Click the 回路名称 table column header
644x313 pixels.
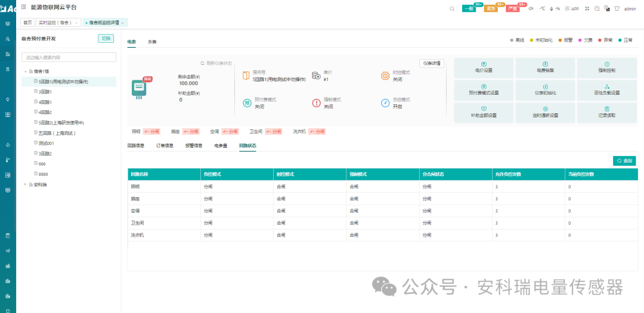click(x=164, y=174)
